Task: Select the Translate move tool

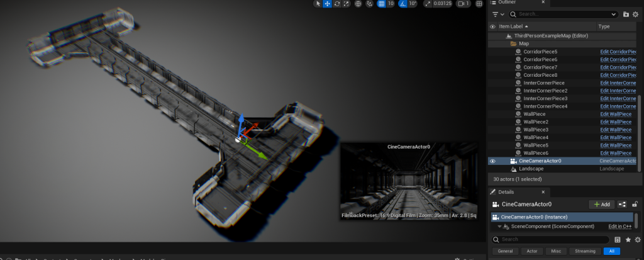Action: click(328, 4)
